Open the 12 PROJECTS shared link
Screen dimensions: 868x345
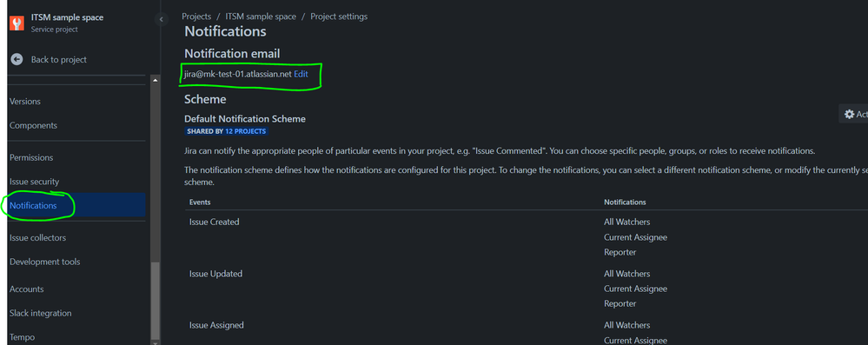click(x=246, y=131)
